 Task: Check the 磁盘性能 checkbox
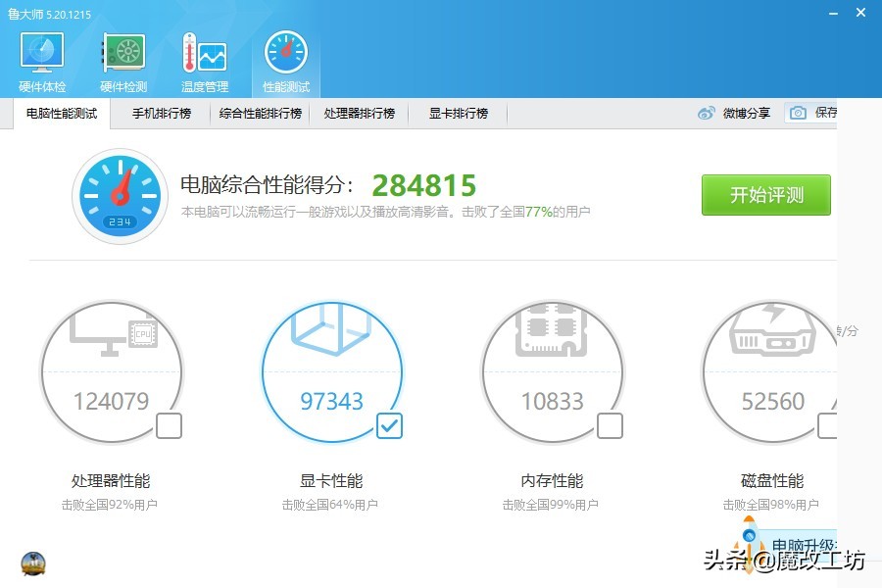tap(828, 425)
